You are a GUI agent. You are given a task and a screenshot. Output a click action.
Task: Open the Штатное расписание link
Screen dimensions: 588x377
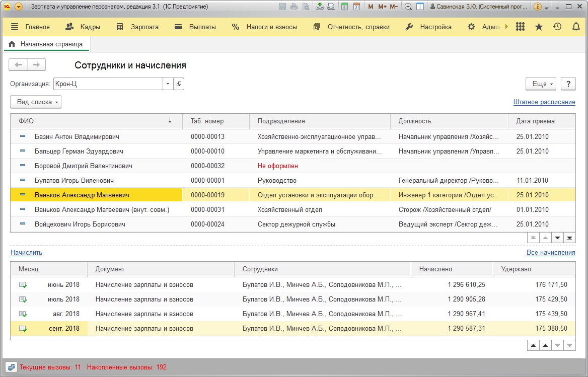(544, 102)
